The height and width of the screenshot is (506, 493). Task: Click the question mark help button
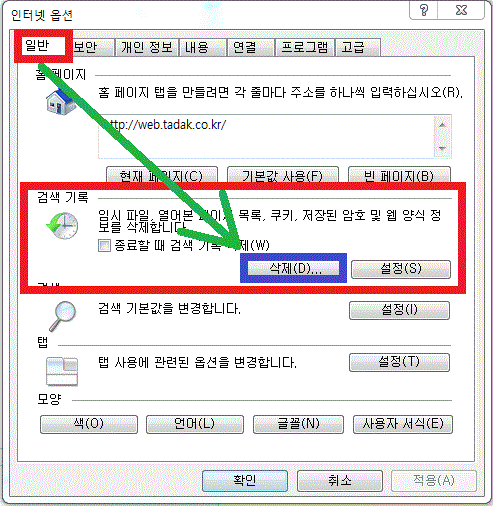(424, 10)
